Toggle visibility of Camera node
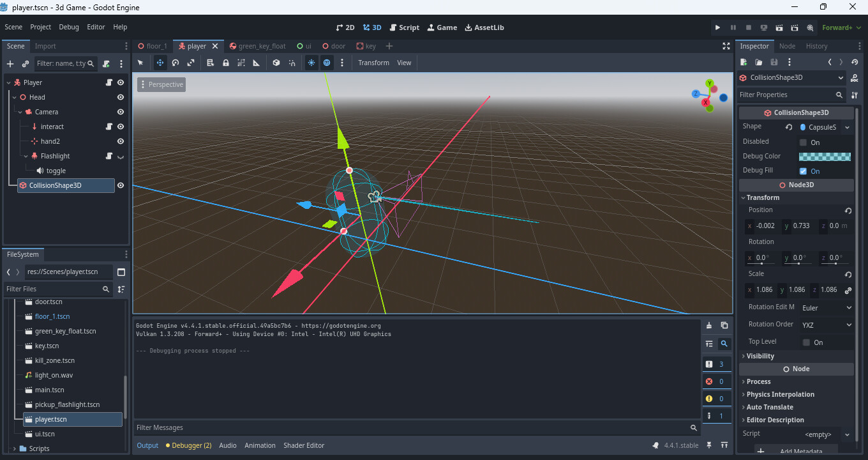Viewport: 868px width, 460px height. 120,112
